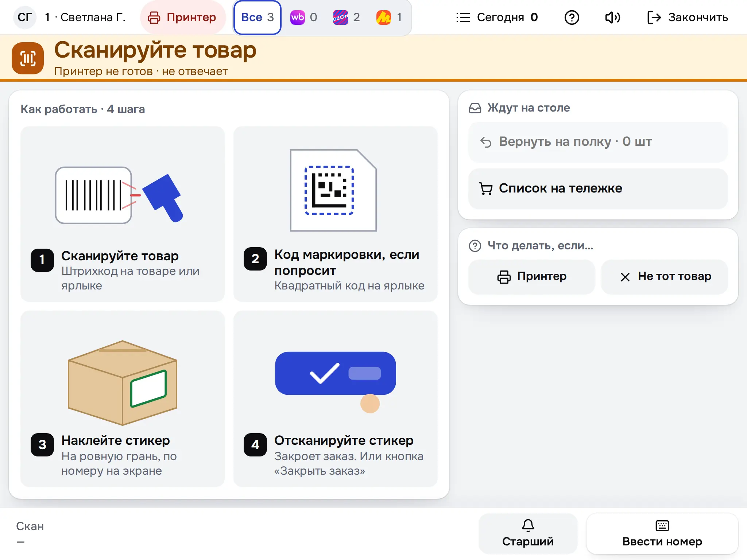Viewport: 747px width, 560px height.
Task: Click 'Не тот товар' button
Action: coord(664,277)
